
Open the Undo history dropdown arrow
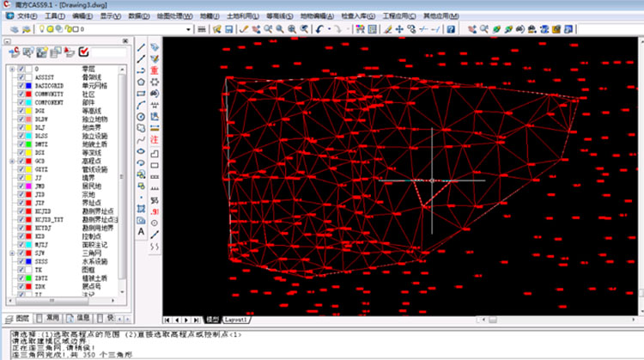coord(329,29)
